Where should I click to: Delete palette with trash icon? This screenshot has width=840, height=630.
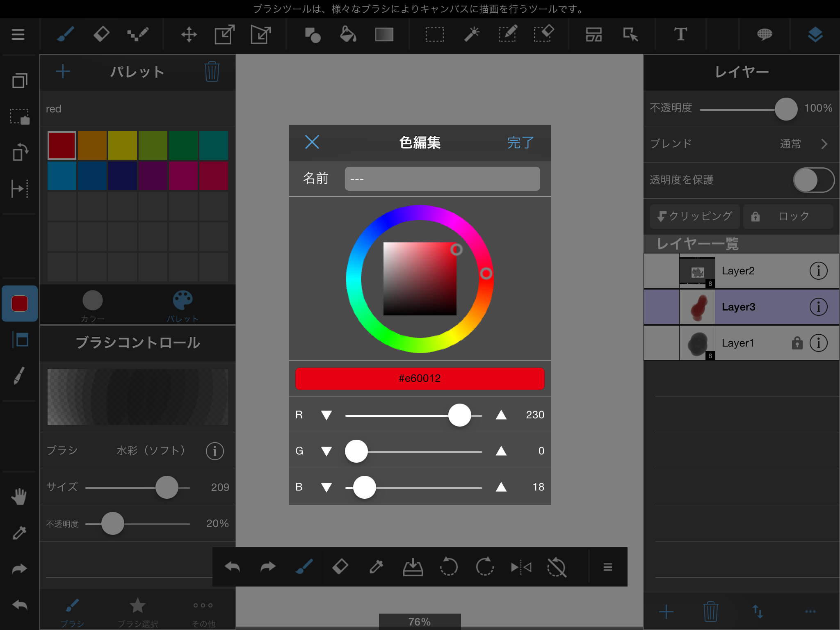coord(212,71)
